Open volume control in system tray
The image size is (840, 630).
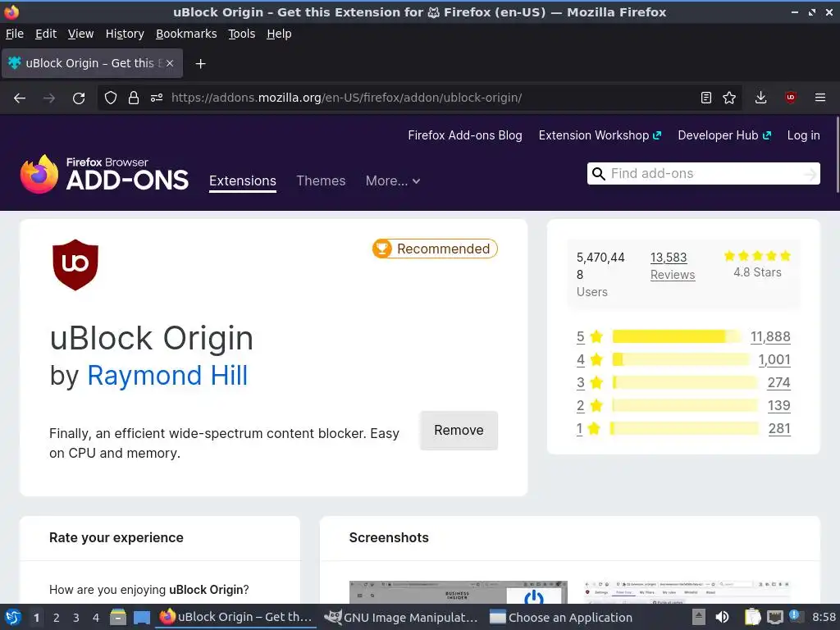[x=722, y=617]
